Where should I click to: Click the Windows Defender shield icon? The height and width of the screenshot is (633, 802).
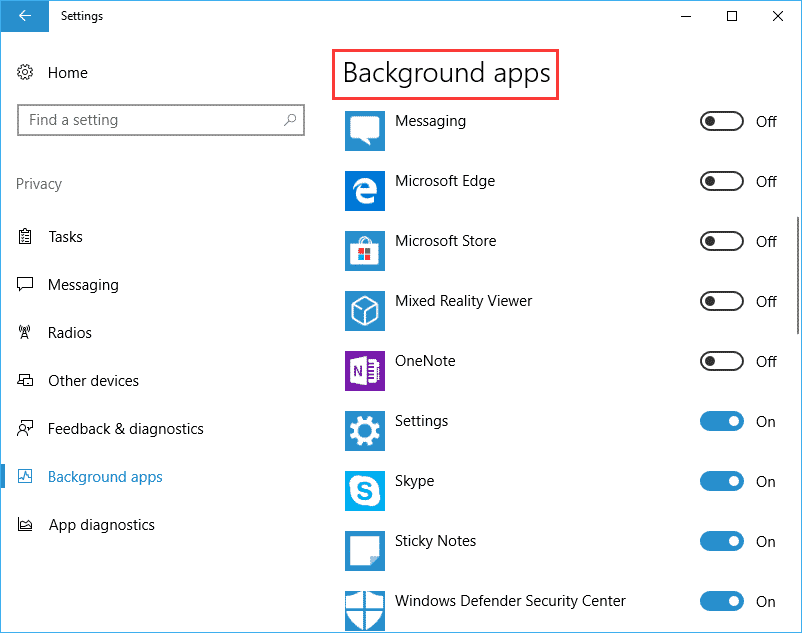[x=365, y=611]
